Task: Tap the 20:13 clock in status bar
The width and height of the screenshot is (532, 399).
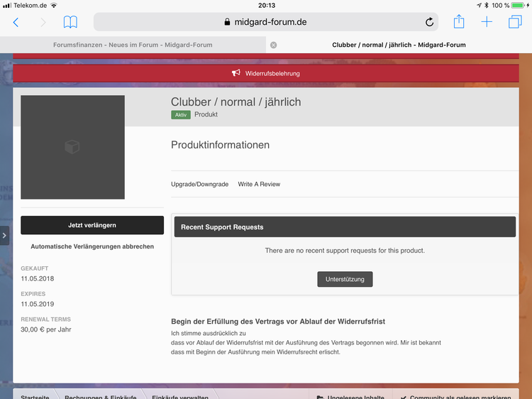Action: coord(267,6)
